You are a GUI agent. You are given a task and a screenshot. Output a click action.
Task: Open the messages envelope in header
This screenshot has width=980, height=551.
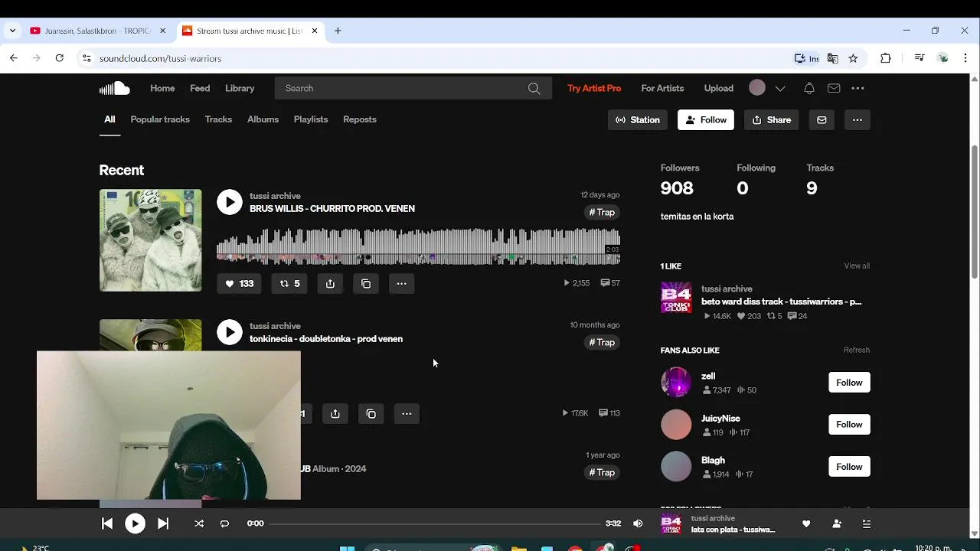pos(834,88)
